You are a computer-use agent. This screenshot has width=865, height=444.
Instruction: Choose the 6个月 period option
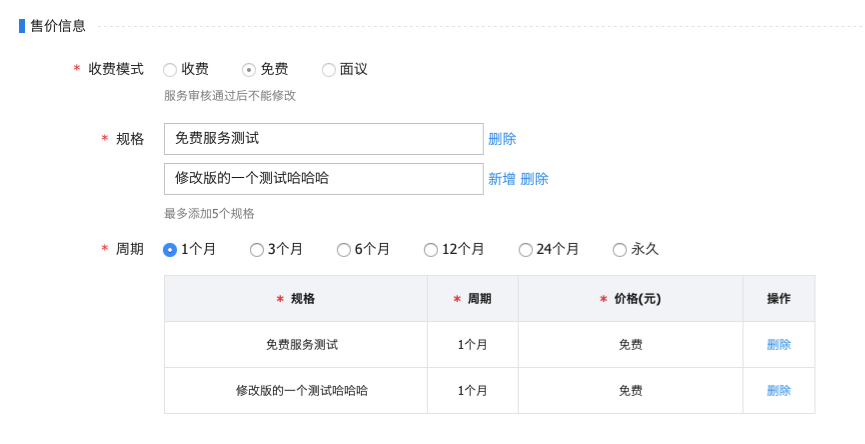click(344, 250)
